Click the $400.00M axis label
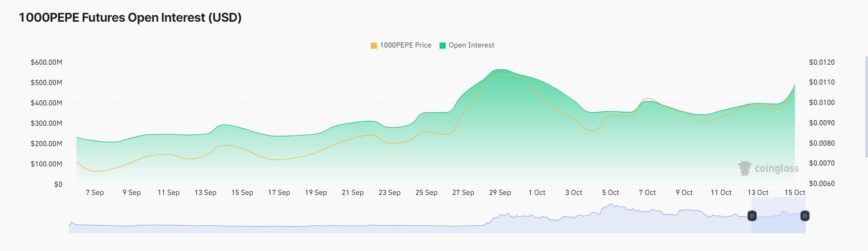The image size is (868, 251). tap(47, 103)
